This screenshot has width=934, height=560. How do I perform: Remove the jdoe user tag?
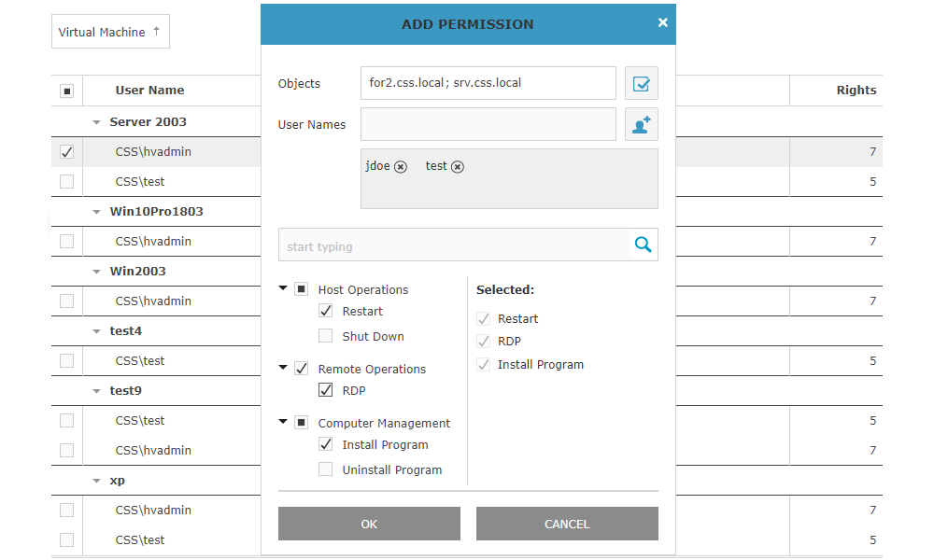pos(401,166)
